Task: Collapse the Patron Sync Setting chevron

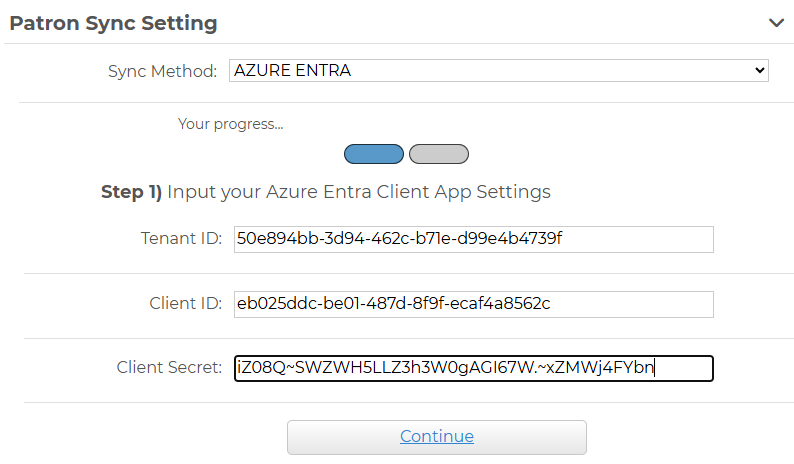Action: 776,23
